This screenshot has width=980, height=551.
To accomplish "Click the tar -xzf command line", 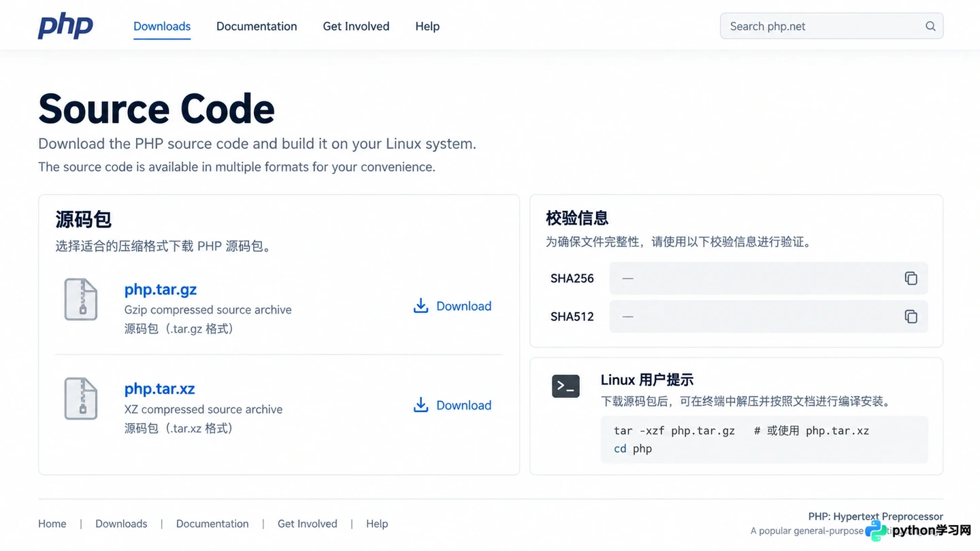I will [x=741, y=431].
